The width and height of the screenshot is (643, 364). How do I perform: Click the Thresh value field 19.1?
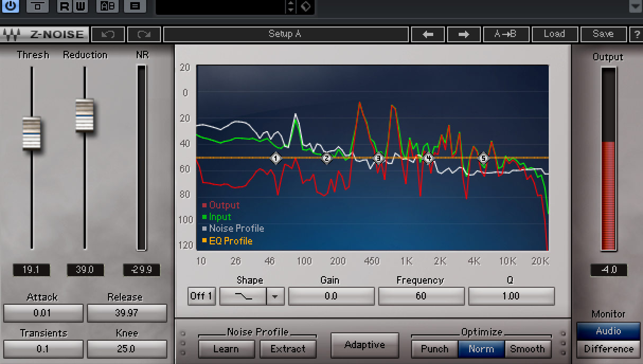[31, 270]
